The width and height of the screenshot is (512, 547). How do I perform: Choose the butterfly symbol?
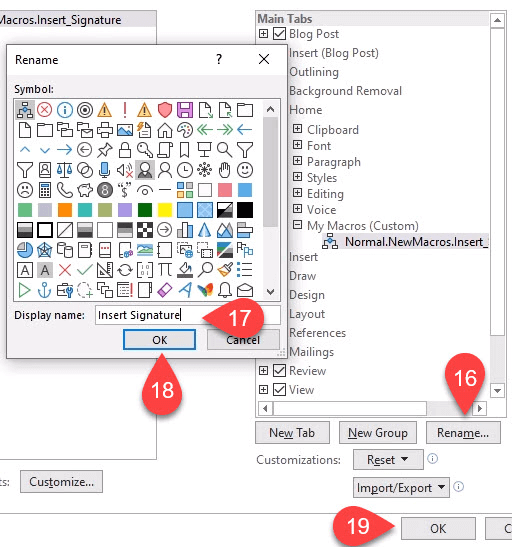point(205,290)
